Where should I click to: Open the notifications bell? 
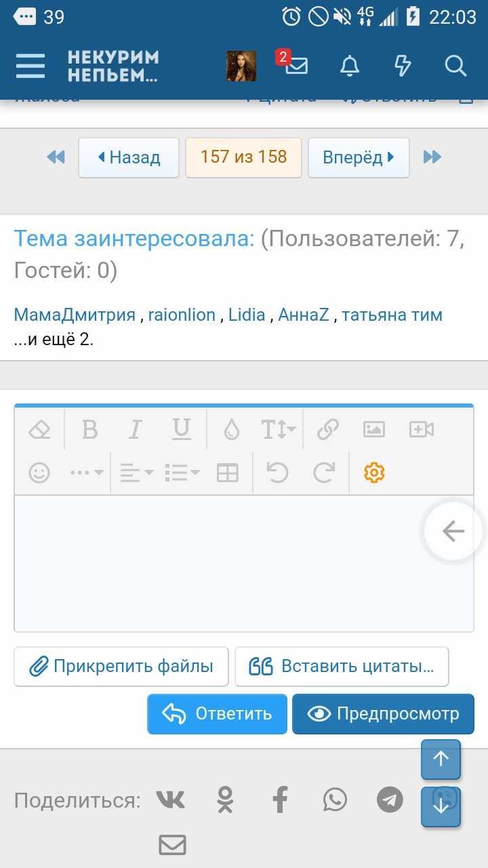click(x=350, y=66)
